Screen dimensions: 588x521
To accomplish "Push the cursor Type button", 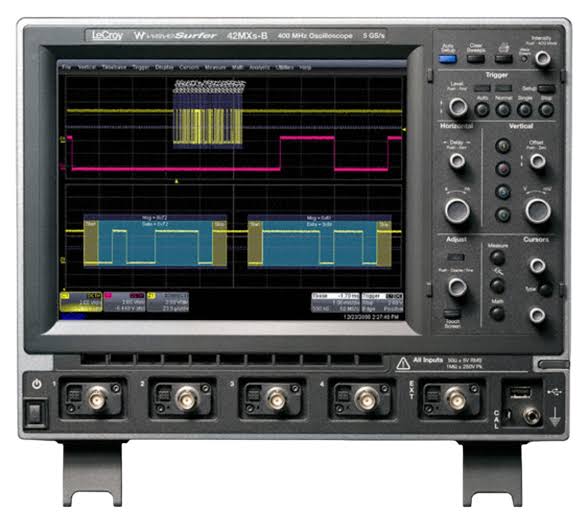I will point(545,289).
